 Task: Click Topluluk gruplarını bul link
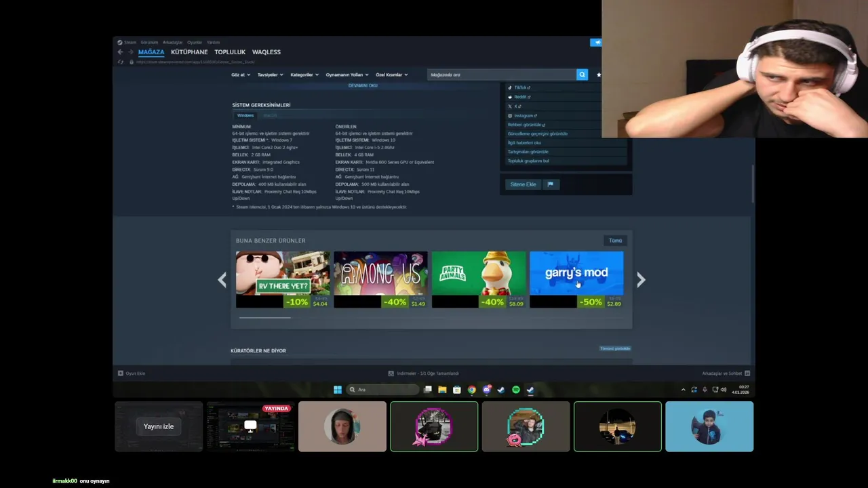click(x=528, y=161)
